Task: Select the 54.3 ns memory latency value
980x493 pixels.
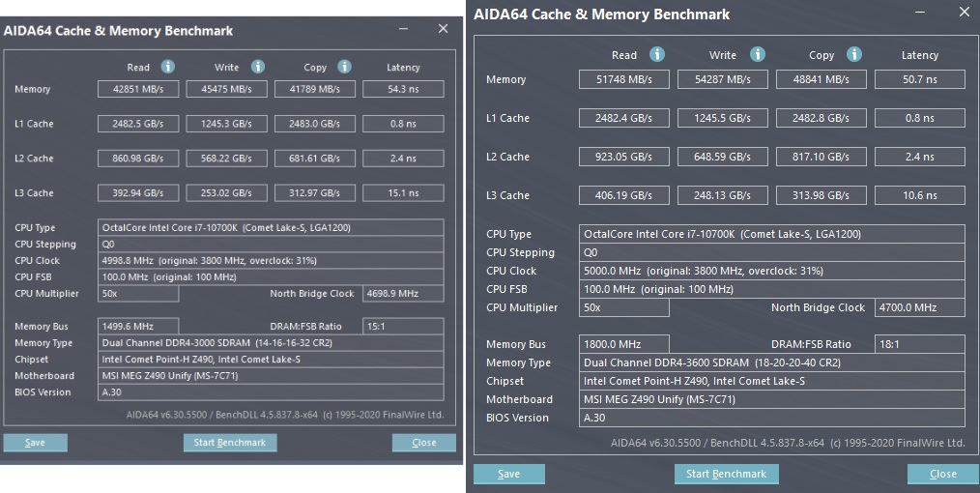Action: point(403,89)
